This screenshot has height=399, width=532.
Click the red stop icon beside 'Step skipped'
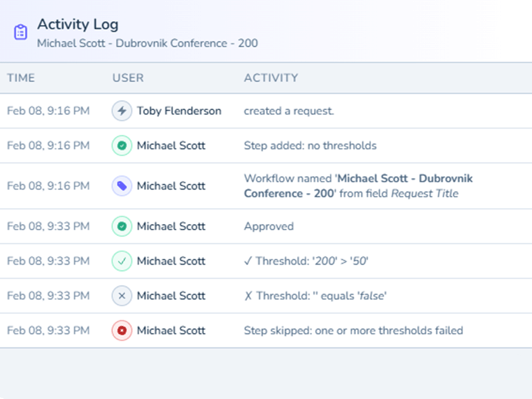tap(121, 330)
